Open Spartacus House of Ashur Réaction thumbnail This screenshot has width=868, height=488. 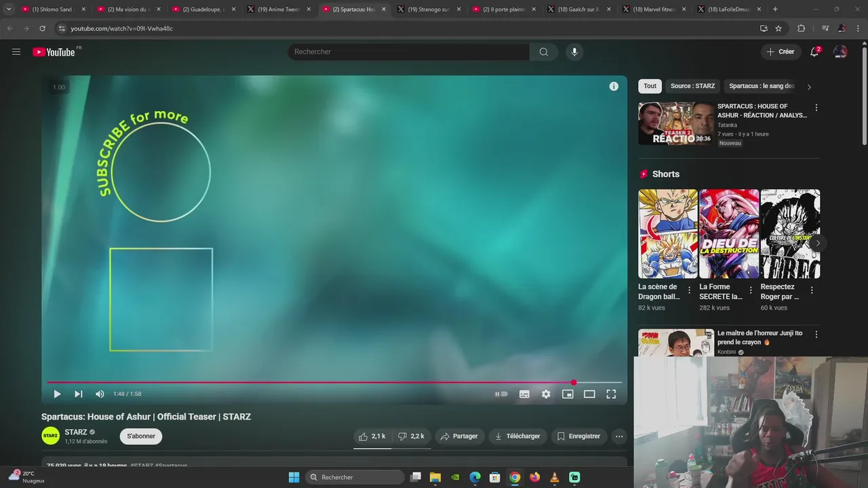tap(675, 123)
